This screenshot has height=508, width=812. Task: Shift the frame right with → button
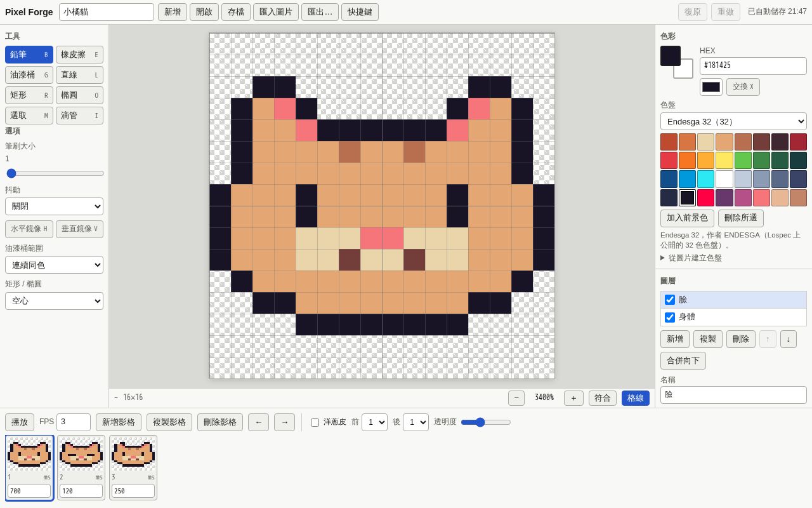284,422
